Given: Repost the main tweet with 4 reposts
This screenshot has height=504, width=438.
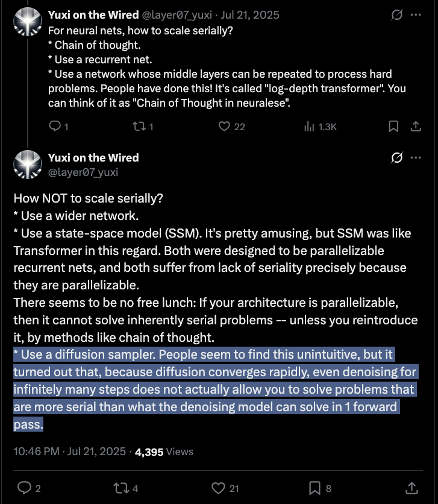Looking at the screenshot, I should 121,488.
